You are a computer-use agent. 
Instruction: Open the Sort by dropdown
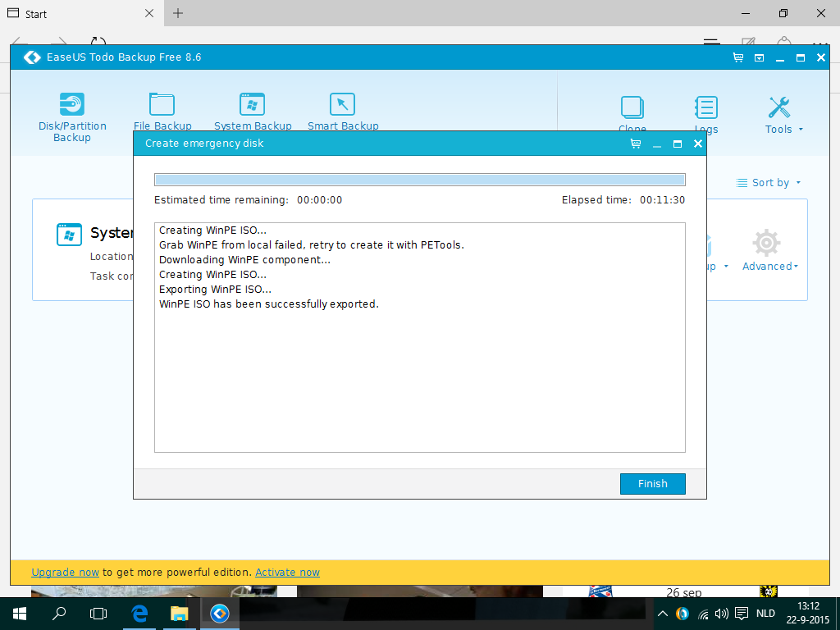pos(768,183)
